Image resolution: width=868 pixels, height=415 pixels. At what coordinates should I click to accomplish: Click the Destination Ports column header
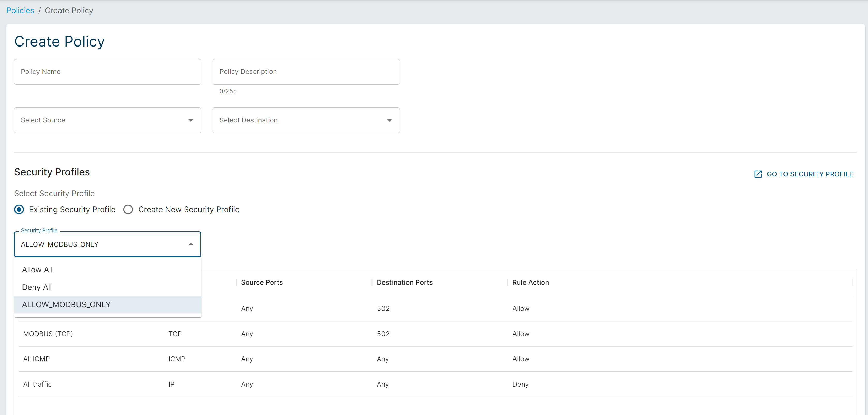(404, 282)
